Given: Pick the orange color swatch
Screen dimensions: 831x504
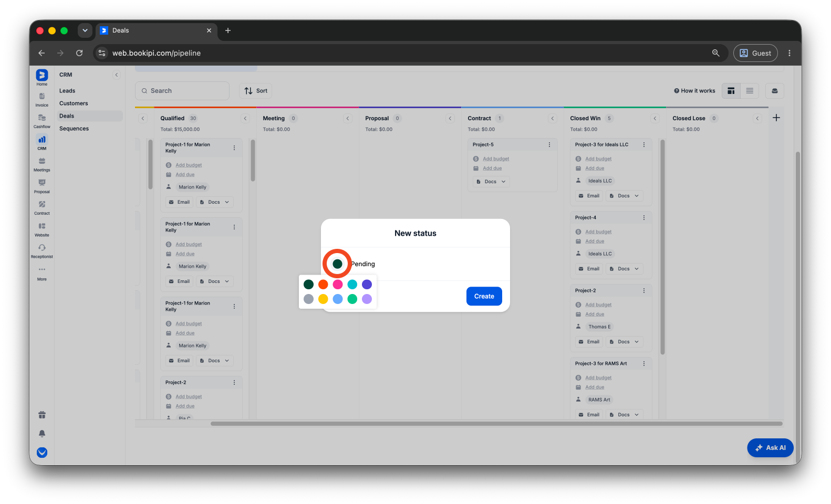Looking at the screenshot, I should [x=323, y=284].
